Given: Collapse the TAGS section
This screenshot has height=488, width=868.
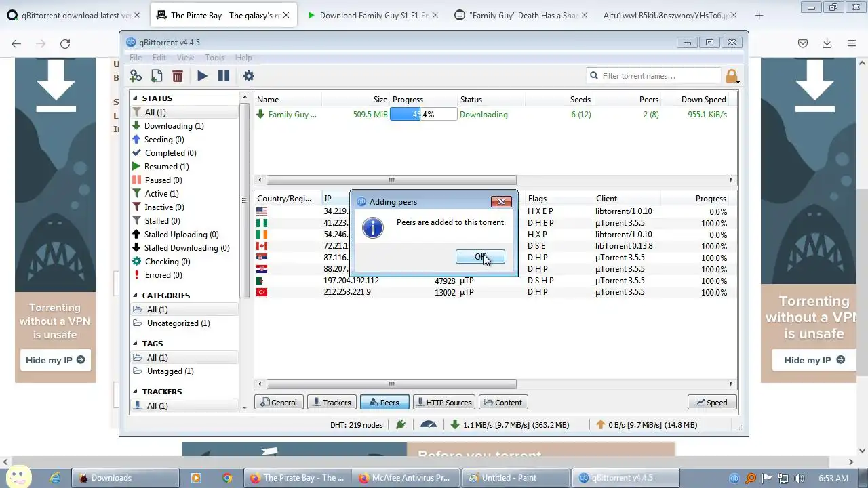Looking at the screenshot, I should click(x=135, y=344).
